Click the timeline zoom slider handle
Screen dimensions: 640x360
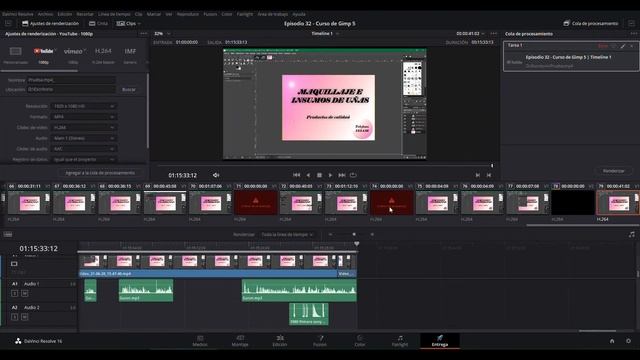pyautogui.click(x=354, y=235)
